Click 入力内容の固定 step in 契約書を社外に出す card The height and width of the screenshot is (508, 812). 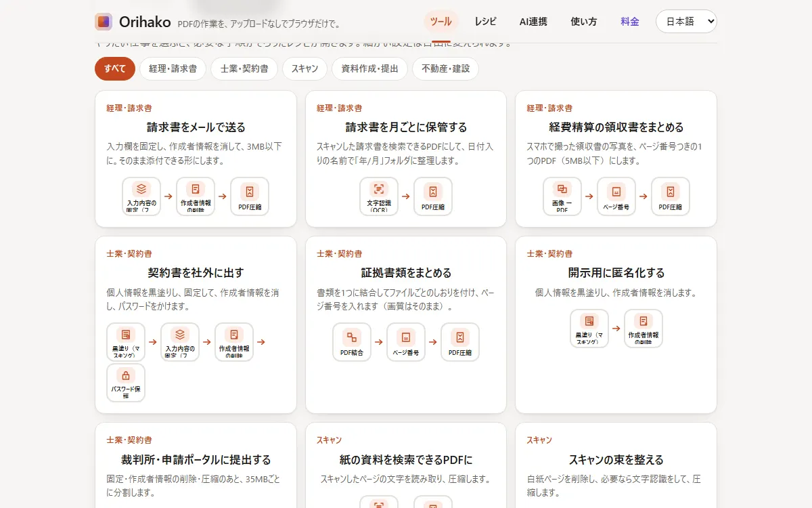180,342
